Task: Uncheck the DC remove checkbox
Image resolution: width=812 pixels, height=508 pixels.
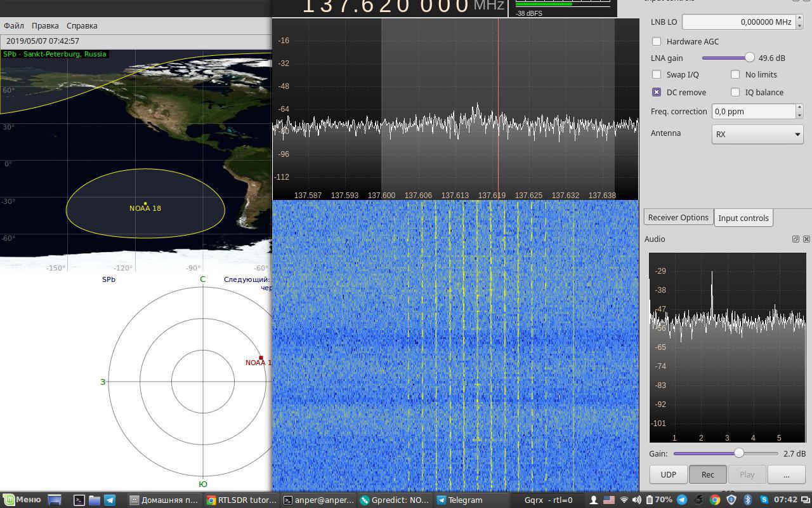Action: [657, 92]
